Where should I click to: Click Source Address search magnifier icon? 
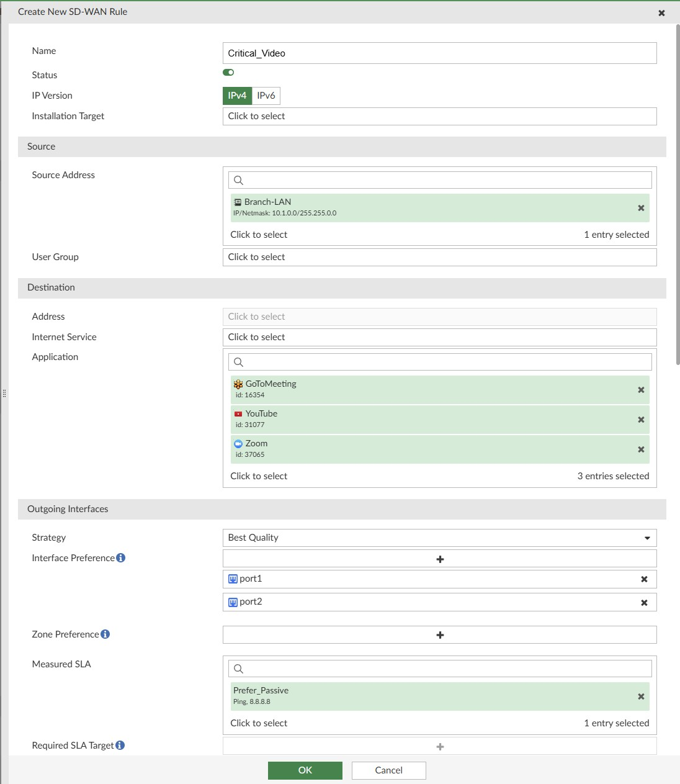click(x=238, y=180)
